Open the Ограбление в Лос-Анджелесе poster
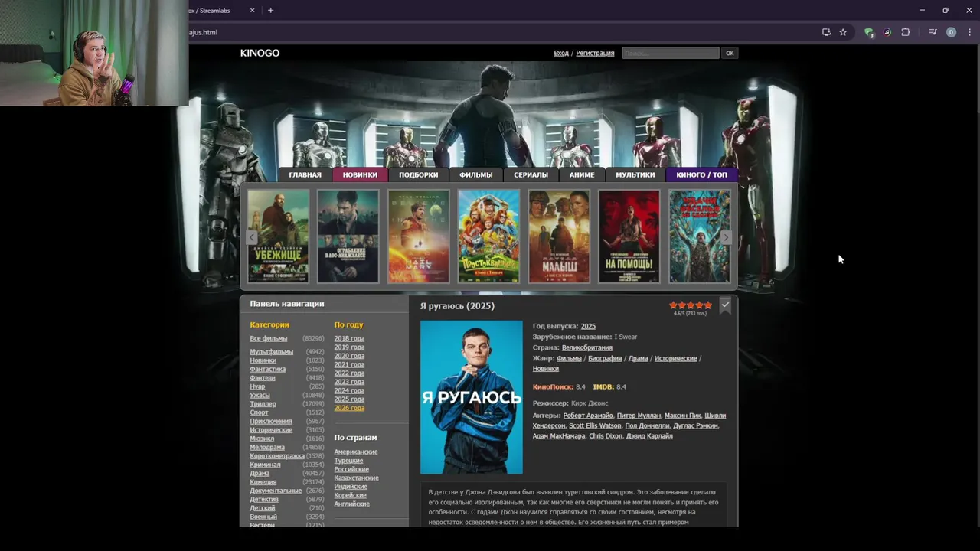This screenshot has height=551, width=980. tap(348, 236)
